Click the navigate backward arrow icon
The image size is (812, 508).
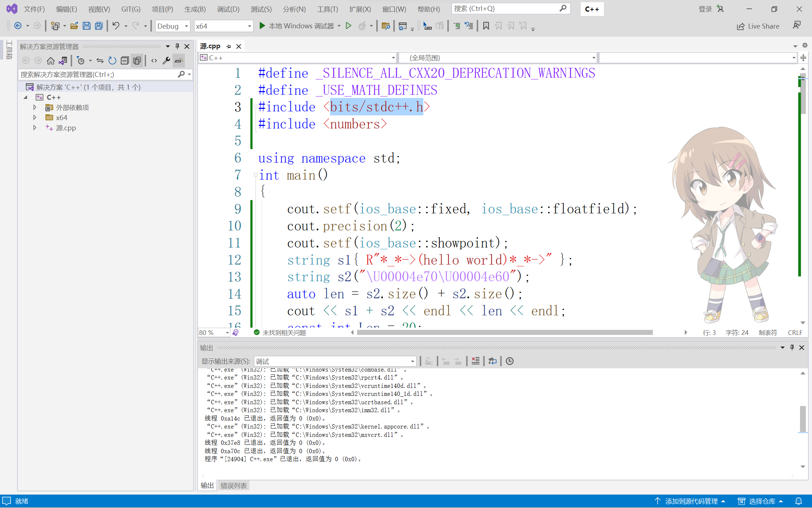[18, 26]
